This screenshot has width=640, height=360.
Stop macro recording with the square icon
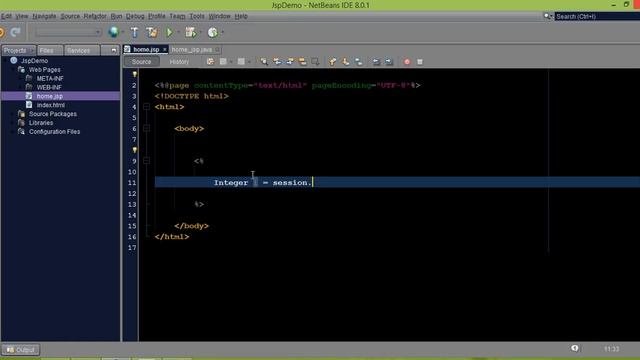tap(420, 62)
